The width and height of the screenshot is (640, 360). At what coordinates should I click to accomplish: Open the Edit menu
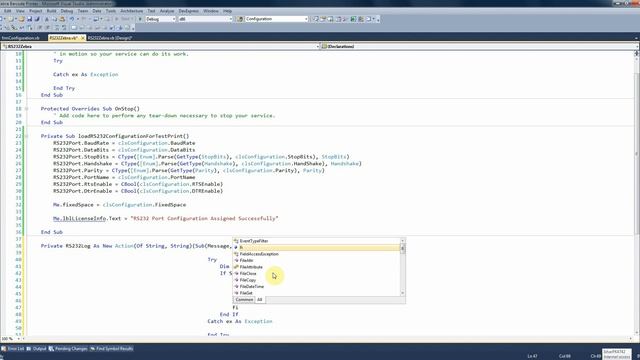tap(7, 11)
